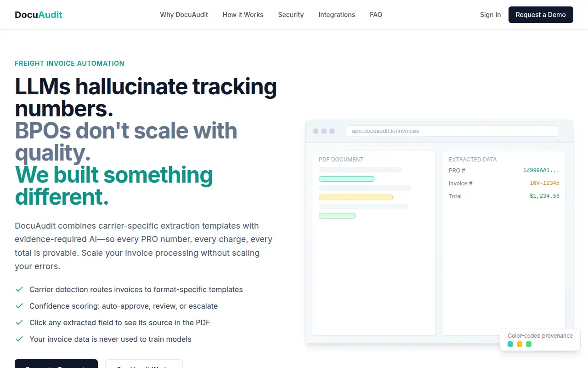588x368 pixels.
Task: Click the PDF DOCUMENT panel heading
Action: tap(341, 160)
